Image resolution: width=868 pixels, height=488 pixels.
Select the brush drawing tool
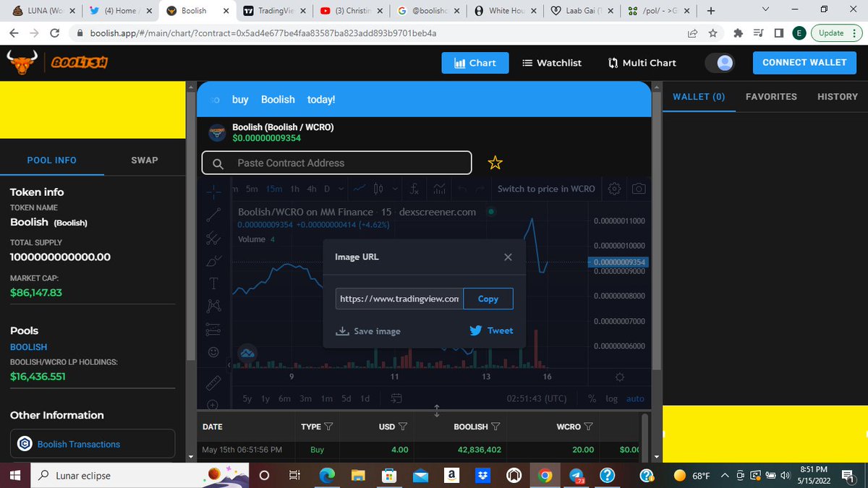click(213, 260)
